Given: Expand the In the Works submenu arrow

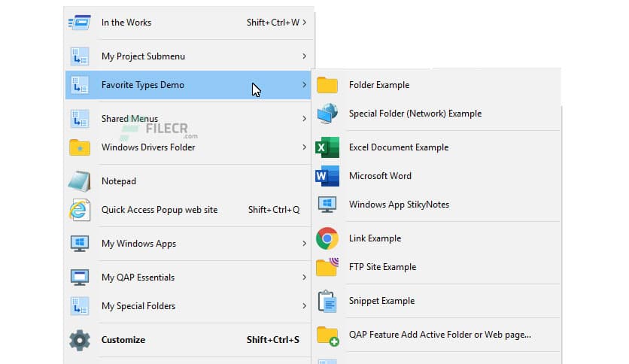Looking at the screenshot, I should point(305,23).
